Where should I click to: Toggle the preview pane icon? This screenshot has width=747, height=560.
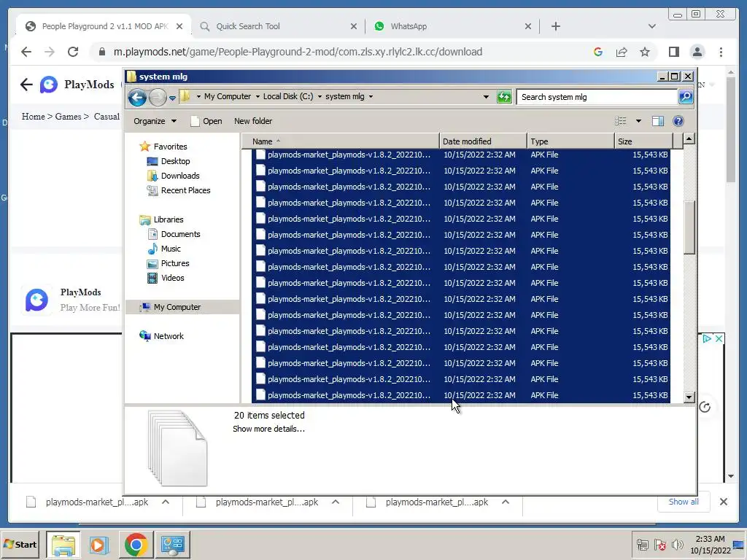coord(658,121)
